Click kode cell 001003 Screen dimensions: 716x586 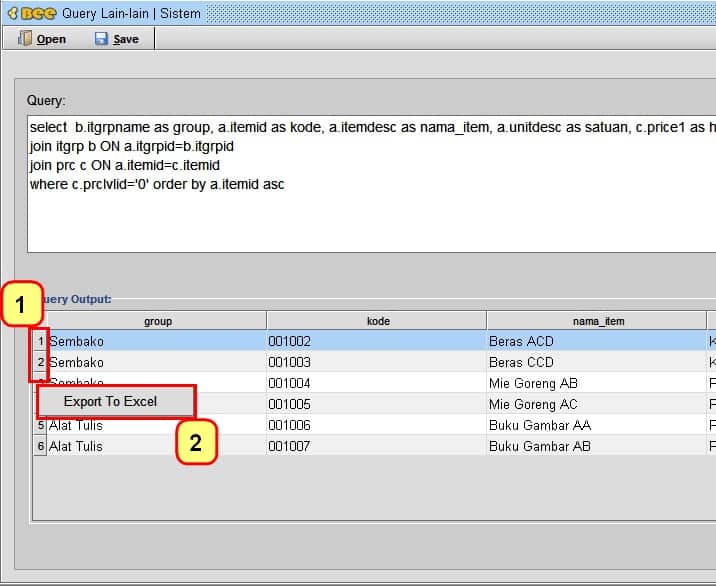click(377, 362)
